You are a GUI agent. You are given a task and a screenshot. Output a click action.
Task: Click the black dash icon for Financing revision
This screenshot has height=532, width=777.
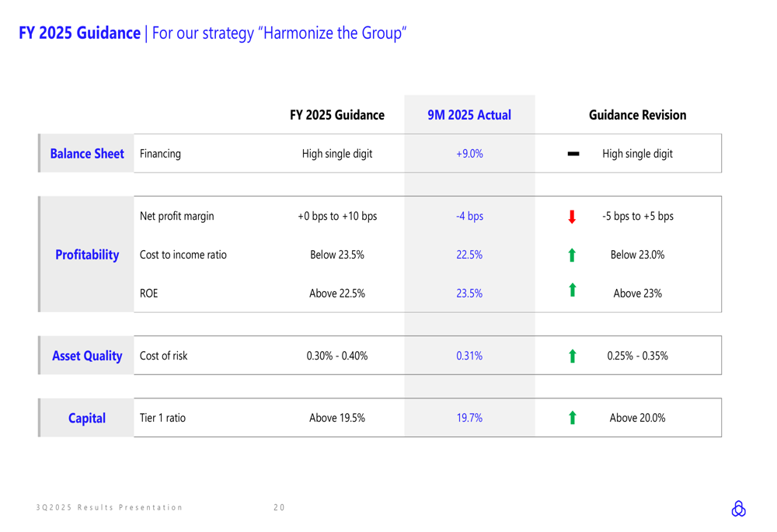(x=574, y=155)
